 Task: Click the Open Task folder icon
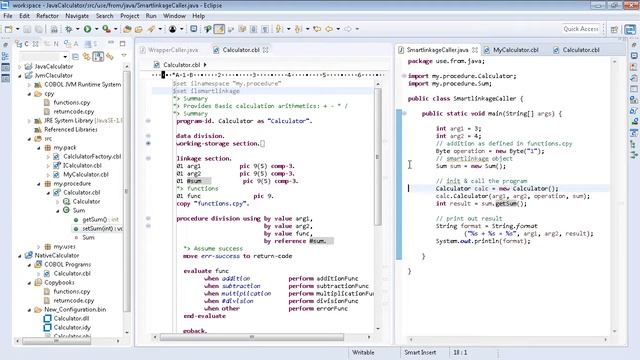(139, 29)
